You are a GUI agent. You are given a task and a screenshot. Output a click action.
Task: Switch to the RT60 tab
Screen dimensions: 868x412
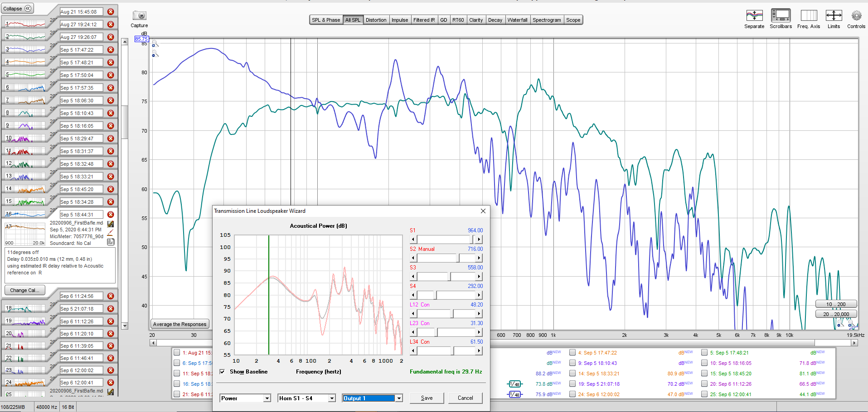click(x=458, y=20)
